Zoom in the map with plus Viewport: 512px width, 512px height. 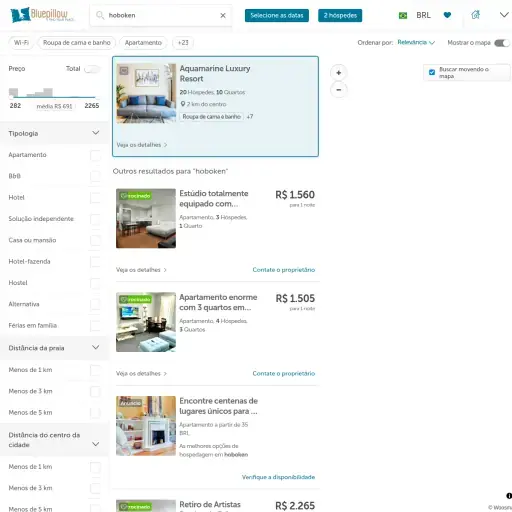[x=339, y=73]
